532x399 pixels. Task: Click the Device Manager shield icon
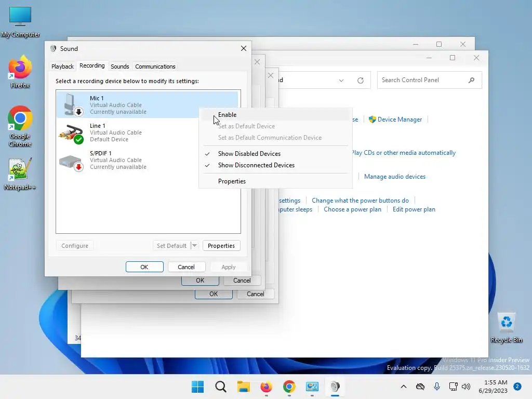372,119
